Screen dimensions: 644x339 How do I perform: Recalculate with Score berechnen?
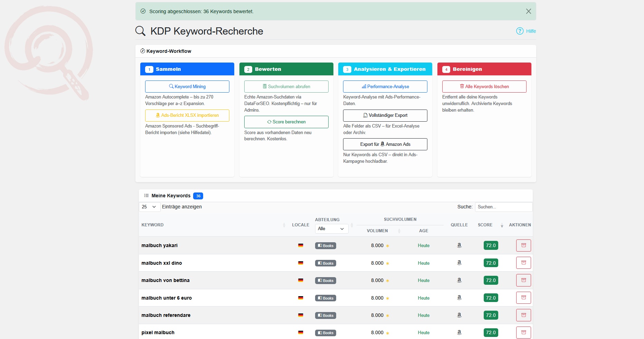pos(286,122)
